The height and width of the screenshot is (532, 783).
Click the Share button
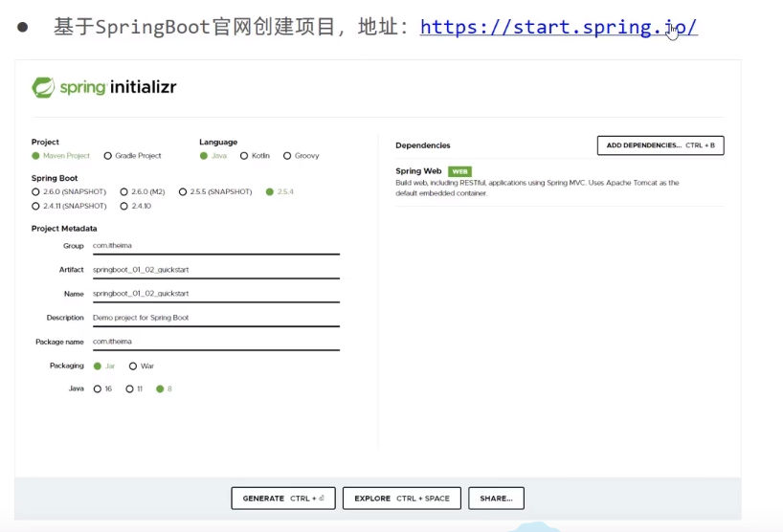point(496,499)
